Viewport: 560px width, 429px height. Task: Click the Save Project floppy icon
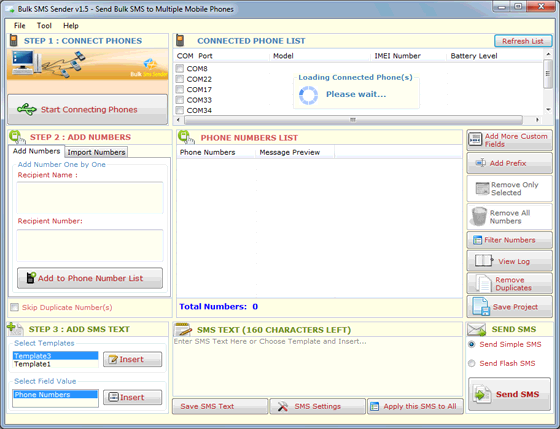[x=481, y=306]
